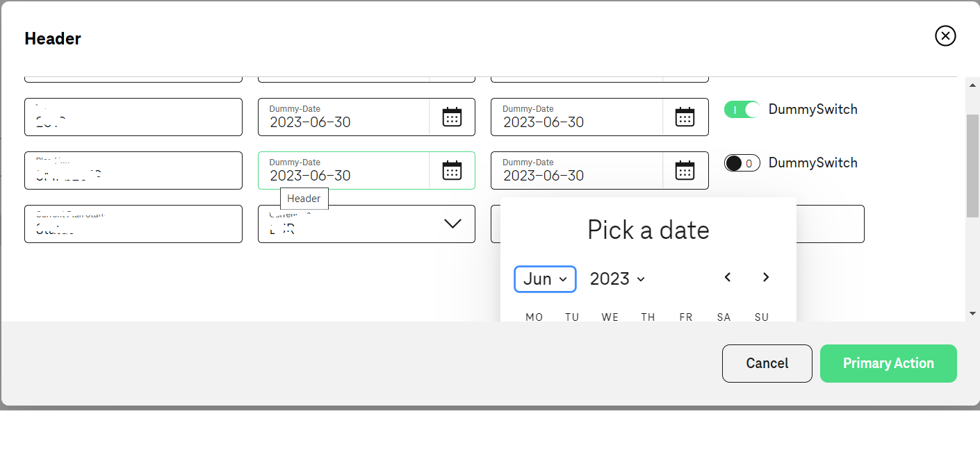Go to next month in the date picker
Screen dimensions: 980x450
[x=765, y=277]
